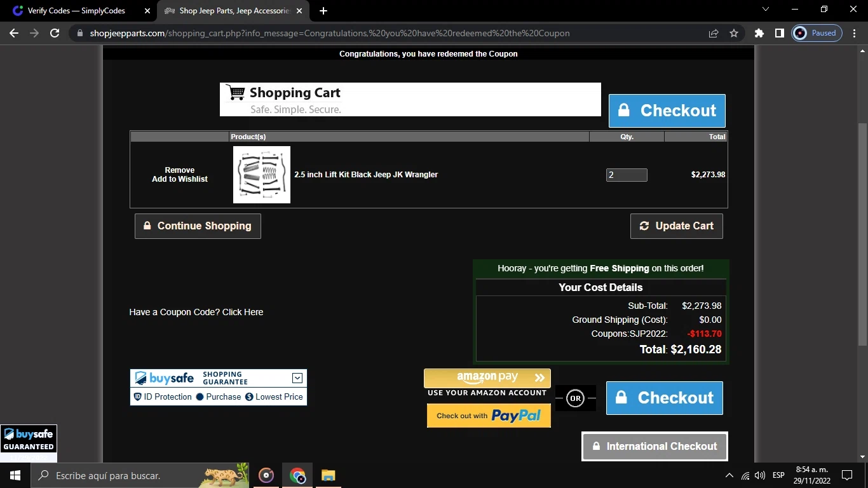868x488 pixels.
Task: Click ID Protection in buySAFE badge
Action: (x=163, y=396)
